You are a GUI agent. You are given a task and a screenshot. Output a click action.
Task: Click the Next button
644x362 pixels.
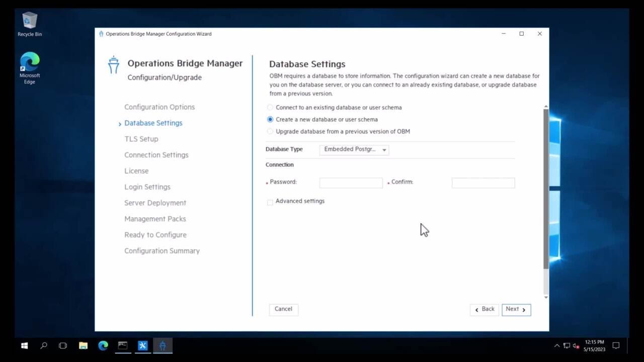click(x=516, y=309)
